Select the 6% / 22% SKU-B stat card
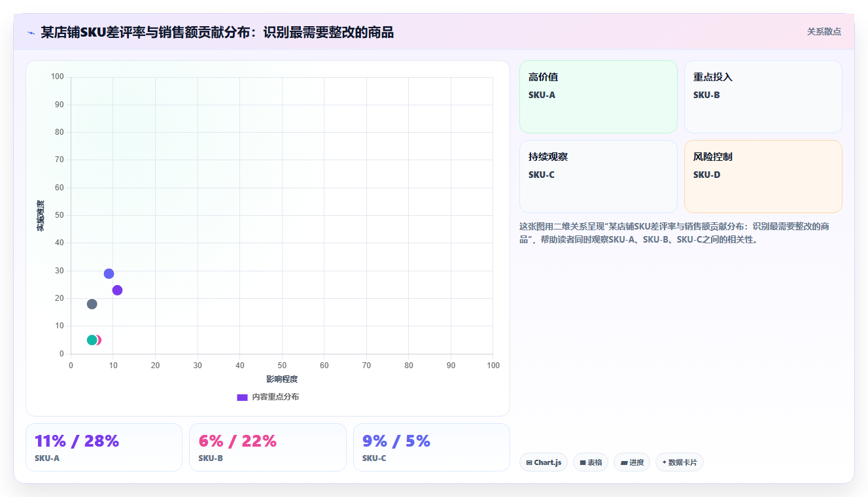 pyautogui.click(x=268, y=447)
